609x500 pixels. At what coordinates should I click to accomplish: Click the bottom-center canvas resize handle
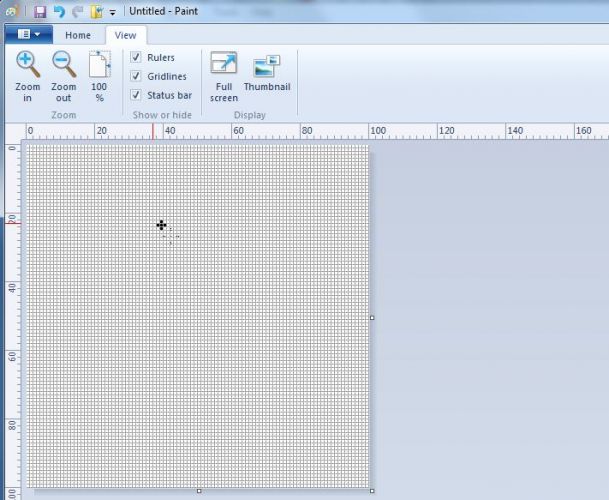click(199, 491)
